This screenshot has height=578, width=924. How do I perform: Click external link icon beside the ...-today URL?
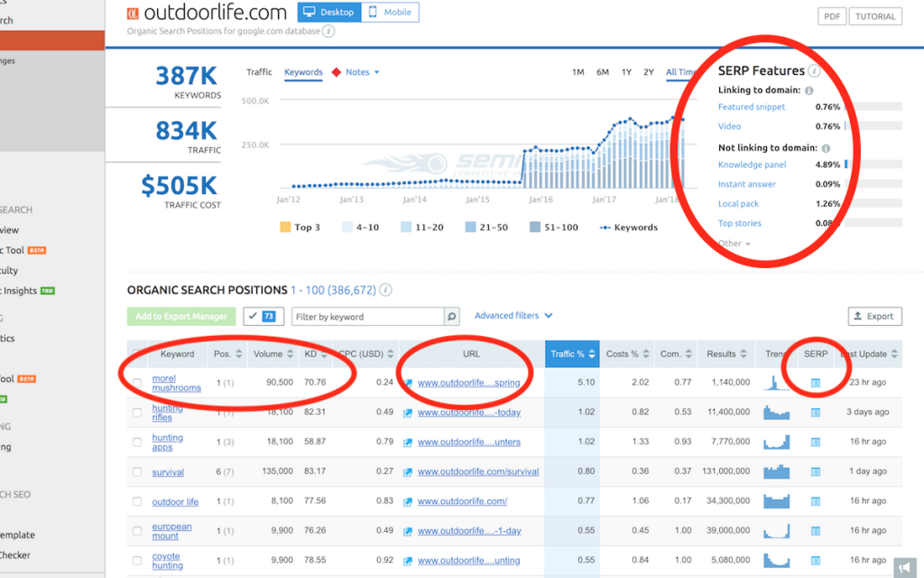408,413
